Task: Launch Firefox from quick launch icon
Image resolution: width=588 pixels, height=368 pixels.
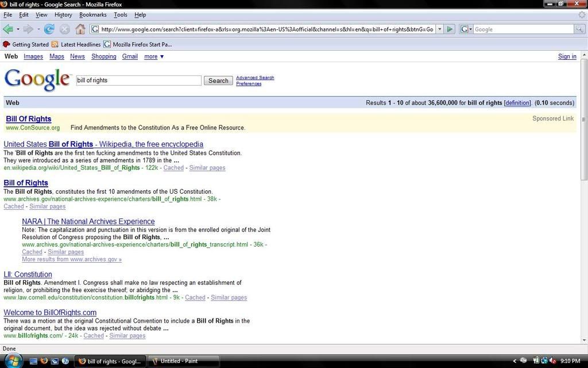Action: (44, 361)
